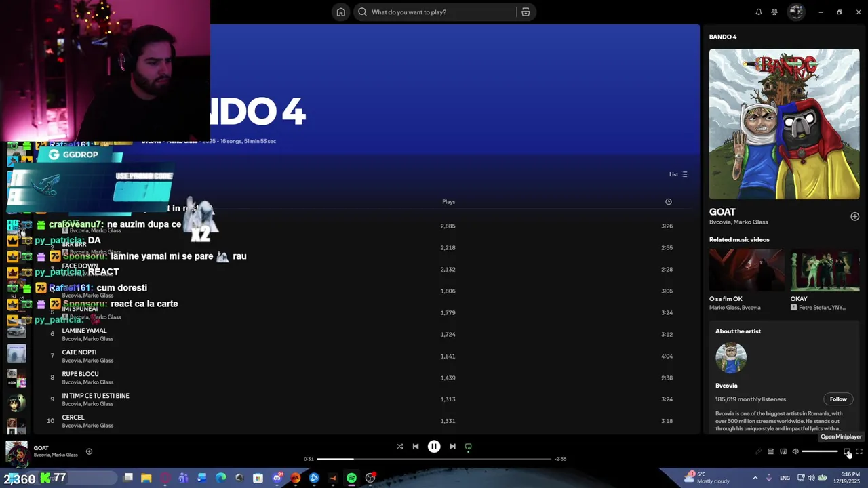868x488 pixels.
Task: Open Bvcovia artist avatar image
Action: [x=731, y=358]
